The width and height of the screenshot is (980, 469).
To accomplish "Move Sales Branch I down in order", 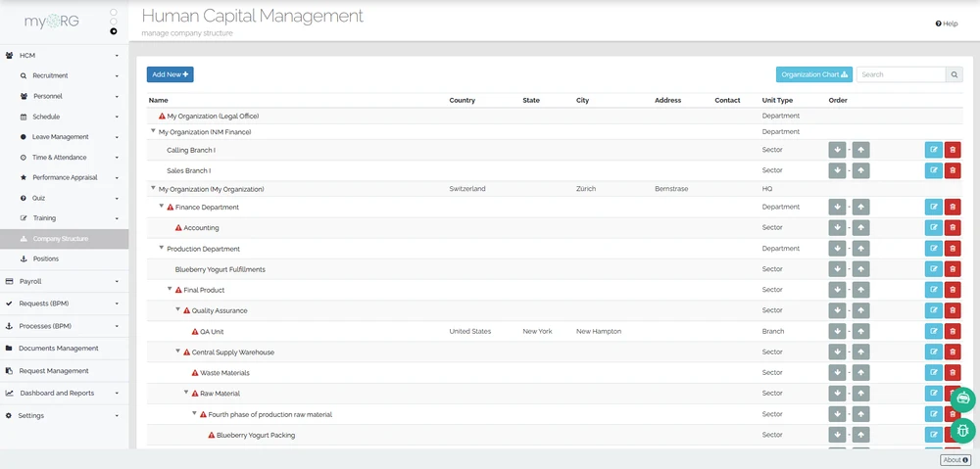I will 837,170.
